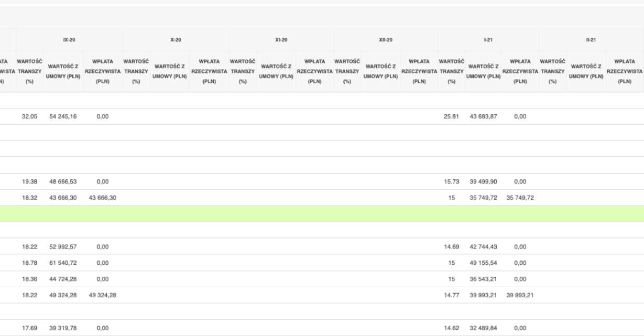Viewport: 644px width, 336px height.
Task: Click 39 993,21 in I-21 'Wpłata rzeczywista' column
Action: [520, 295]
